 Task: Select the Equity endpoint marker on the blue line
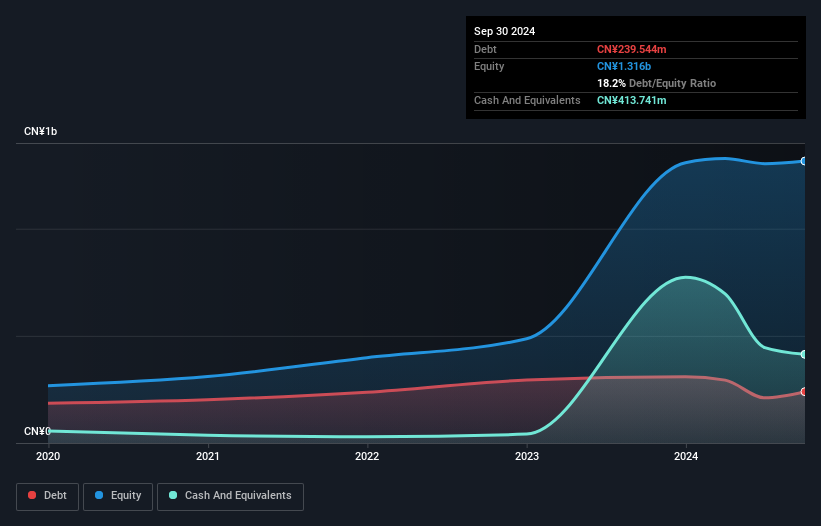pos(804,161)
